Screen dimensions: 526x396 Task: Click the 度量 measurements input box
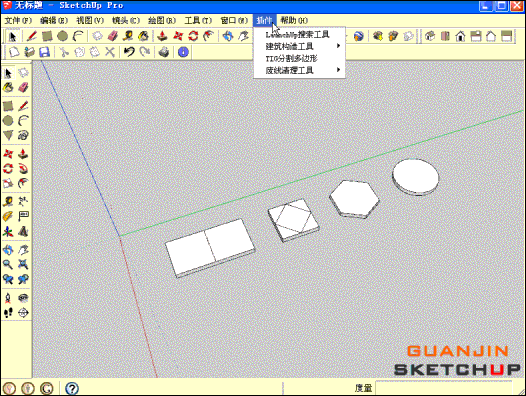(x=443, y=388)
